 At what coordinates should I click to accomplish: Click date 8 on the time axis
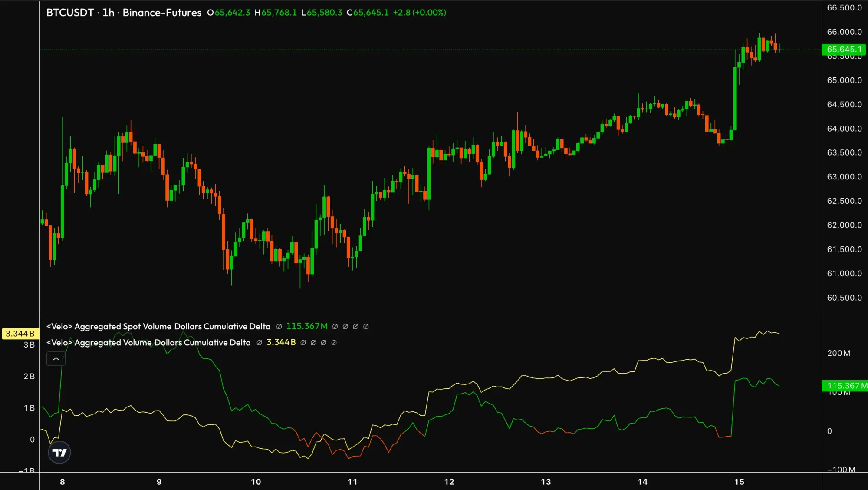62,482
